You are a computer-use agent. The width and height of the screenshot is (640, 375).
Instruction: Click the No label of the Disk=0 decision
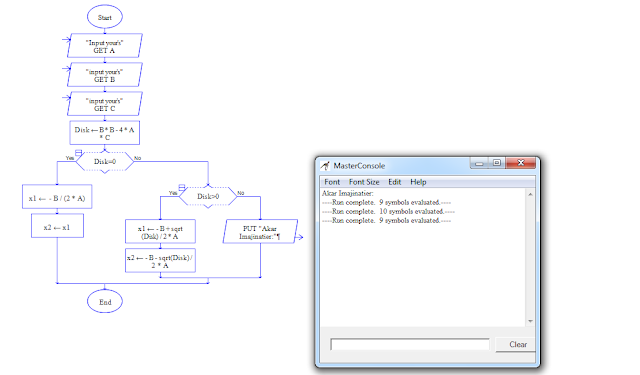[x=138, y=158]
